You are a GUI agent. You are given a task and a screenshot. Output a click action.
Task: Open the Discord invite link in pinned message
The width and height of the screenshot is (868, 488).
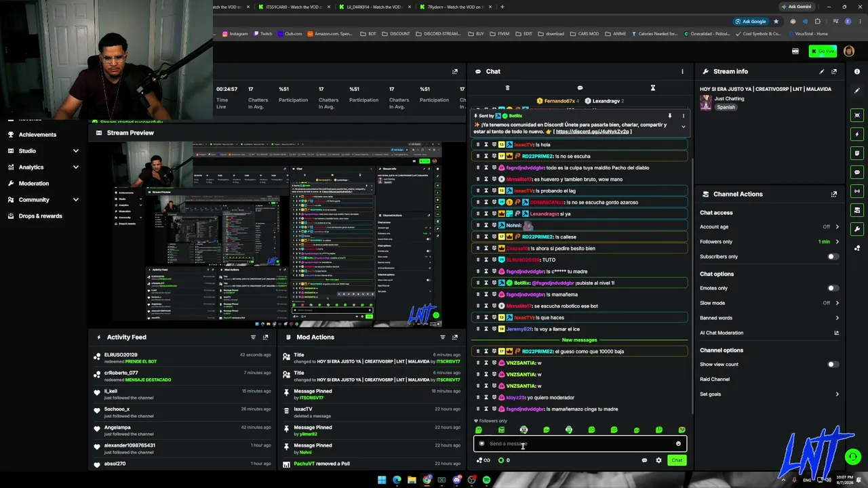[x=592, y=131]
